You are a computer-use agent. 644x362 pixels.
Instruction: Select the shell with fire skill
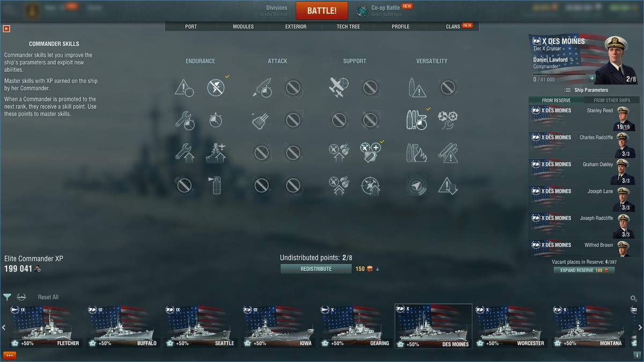(416, 153)
